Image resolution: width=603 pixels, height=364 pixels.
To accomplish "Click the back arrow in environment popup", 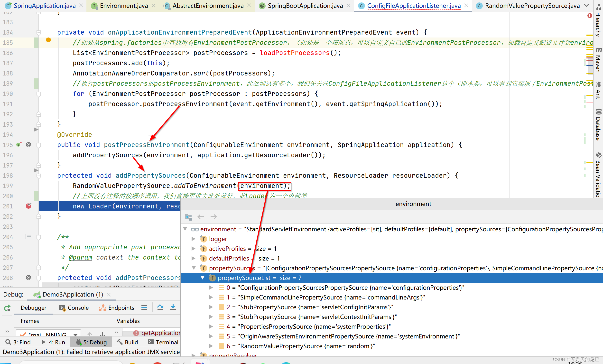I will (x=201, y=217).
